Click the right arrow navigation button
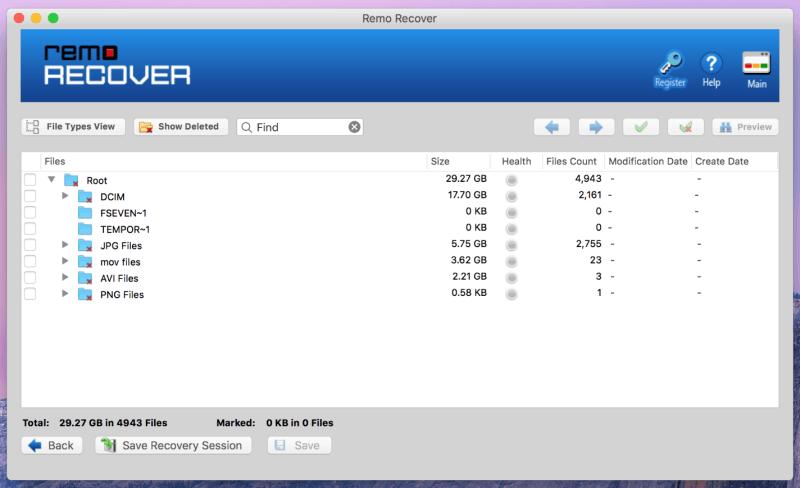The image size is (800, 488). [x=596, y=127]
